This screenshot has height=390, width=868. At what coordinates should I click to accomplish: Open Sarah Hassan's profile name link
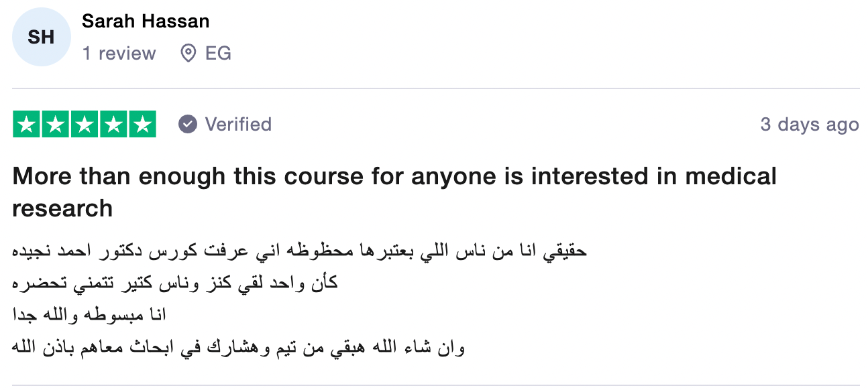(x=146, y=21)
